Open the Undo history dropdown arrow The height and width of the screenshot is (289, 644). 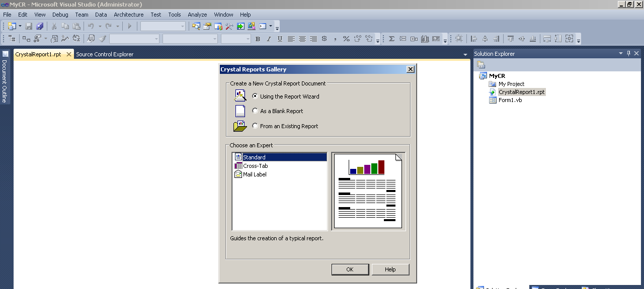[100, 26]
